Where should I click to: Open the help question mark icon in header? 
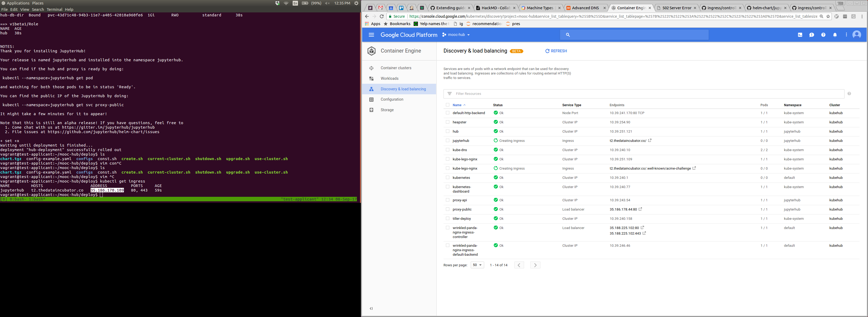click(823, 35)
